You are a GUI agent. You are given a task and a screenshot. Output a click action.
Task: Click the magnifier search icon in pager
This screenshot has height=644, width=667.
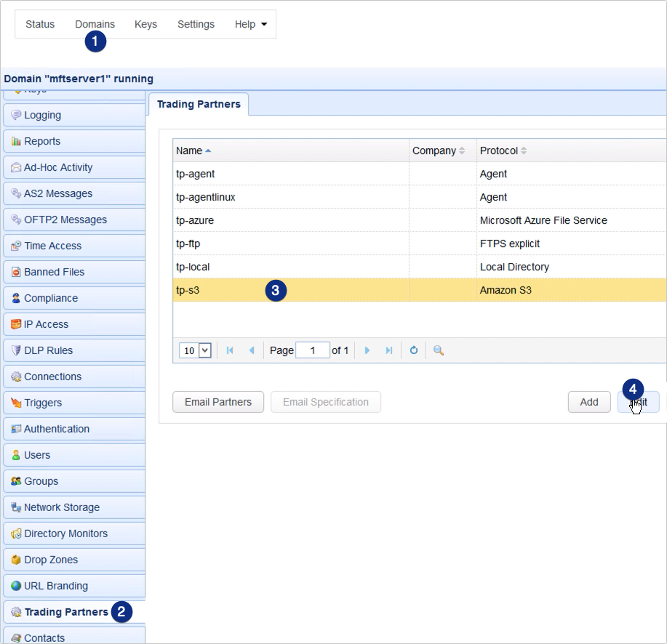point(439,350)
